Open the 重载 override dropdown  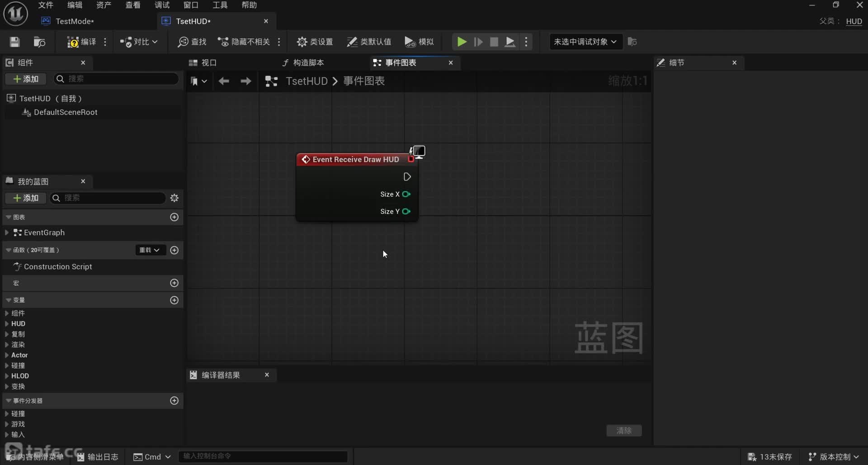pyautogui.click(x=149, y=250)
